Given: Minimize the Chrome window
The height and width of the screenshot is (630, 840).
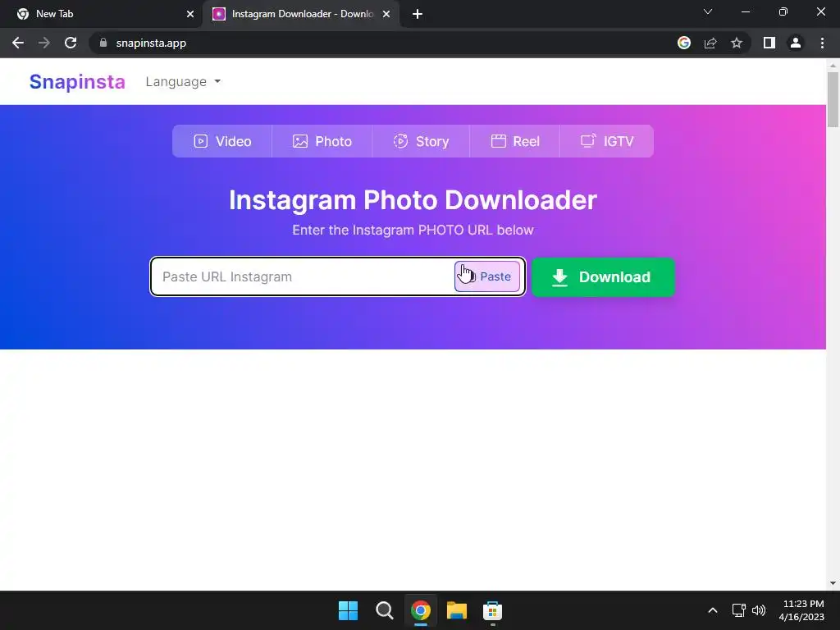Looking at the screenshot, I should tap(745, 11).
